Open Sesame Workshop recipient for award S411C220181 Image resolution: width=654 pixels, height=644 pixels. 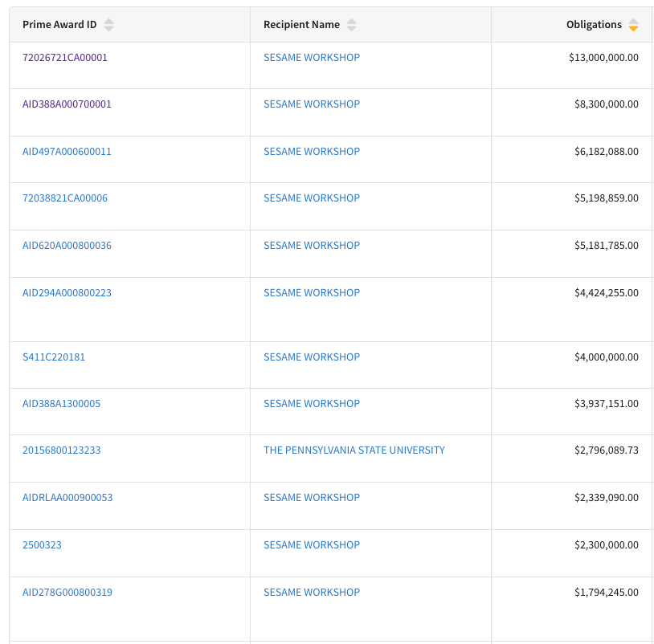point(312,357)
